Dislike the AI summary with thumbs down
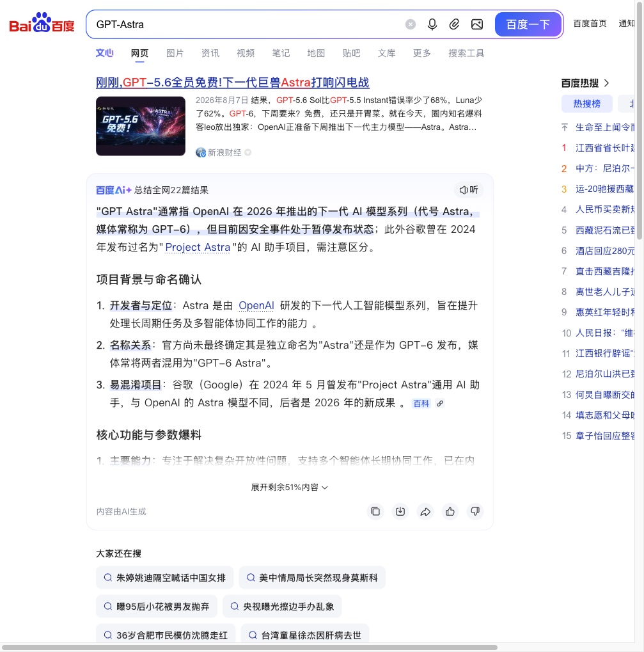This screenshot has width=644, height=652. [475, 511]
